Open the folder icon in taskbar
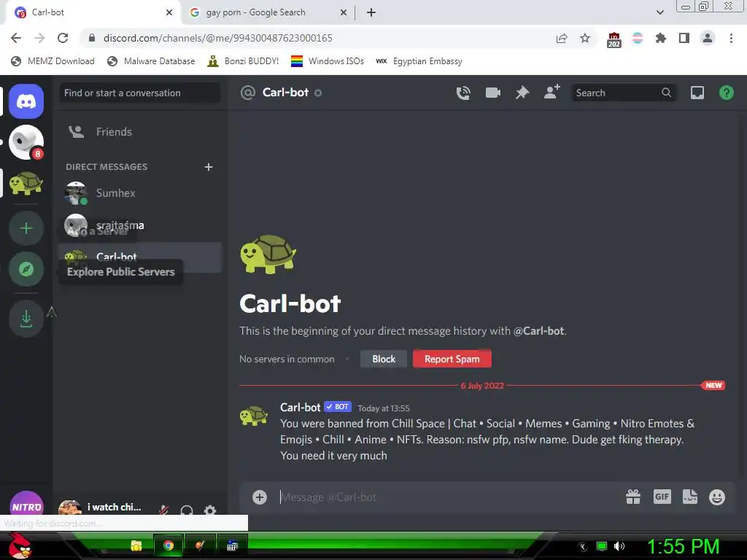 pos(136,545)
